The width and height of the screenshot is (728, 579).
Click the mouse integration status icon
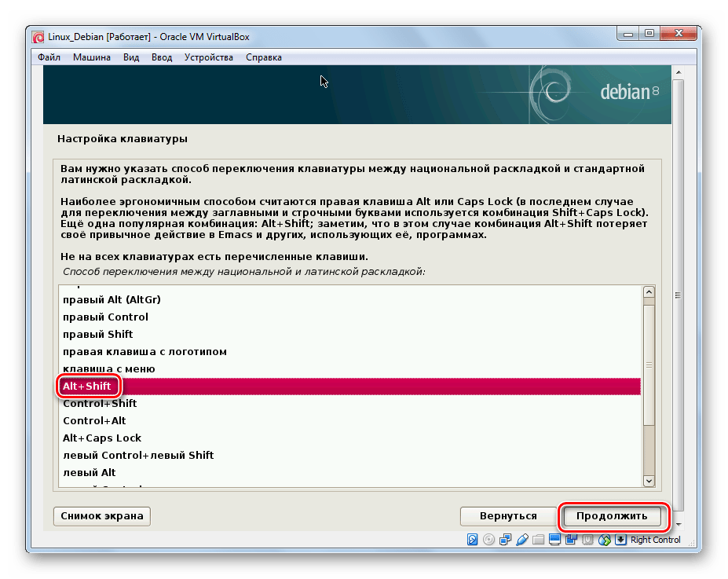604,540
